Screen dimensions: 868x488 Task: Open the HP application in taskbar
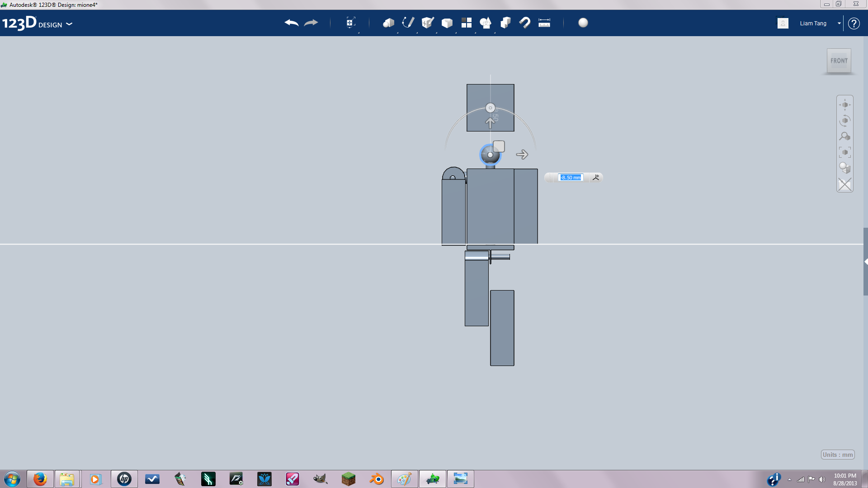click(124, 479)
